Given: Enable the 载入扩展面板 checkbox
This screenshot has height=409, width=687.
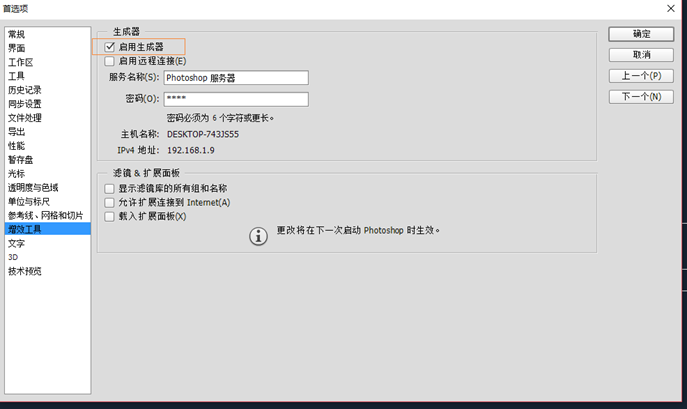Looking at the screenshot, I should (x=110, y=216).
